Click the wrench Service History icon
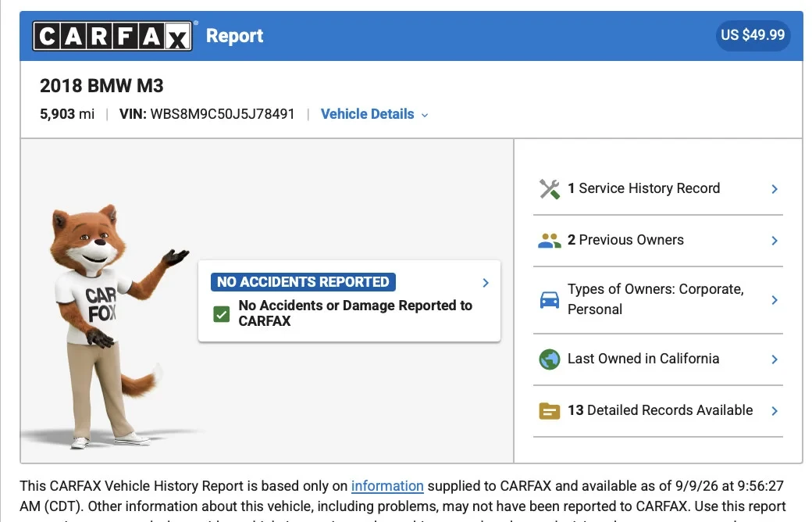Viewport: 812px width, 522px height. click(x=550, y=189)
